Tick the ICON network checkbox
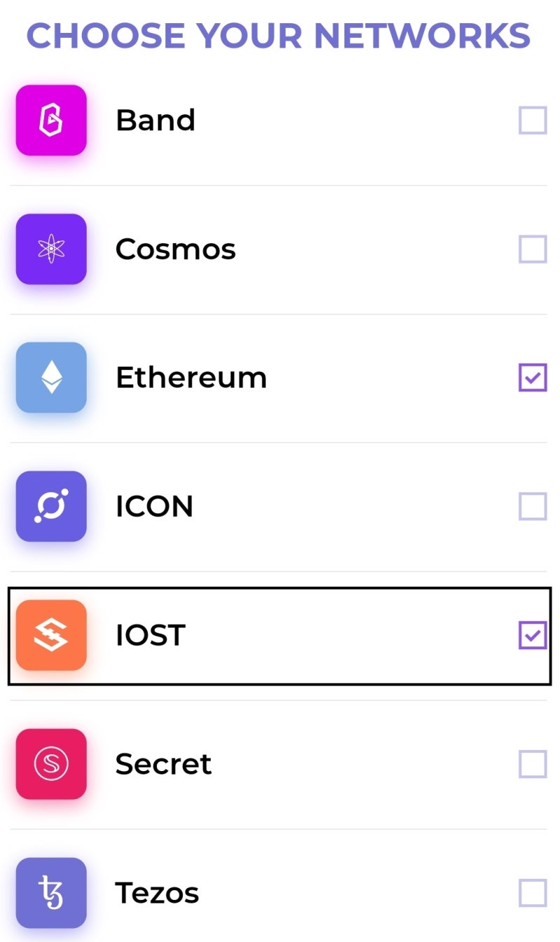The image size is (560, 942). (533, 506)
